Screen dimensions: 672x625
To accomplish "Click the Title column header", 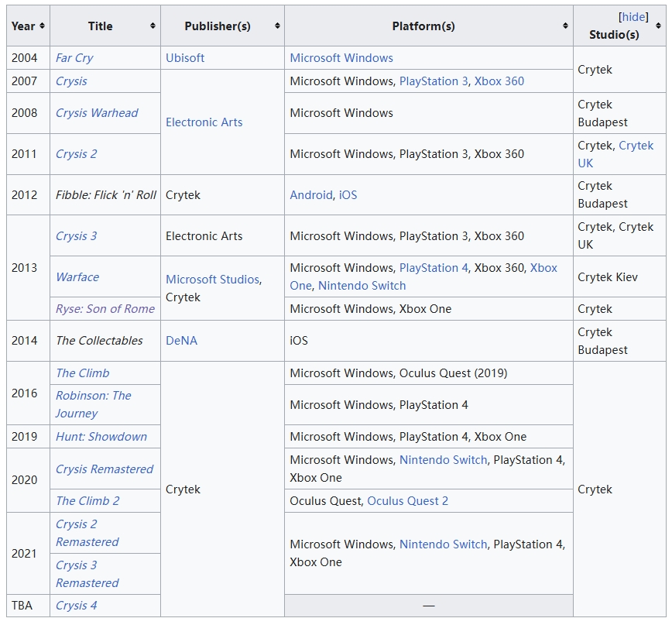I will [105, 26].
